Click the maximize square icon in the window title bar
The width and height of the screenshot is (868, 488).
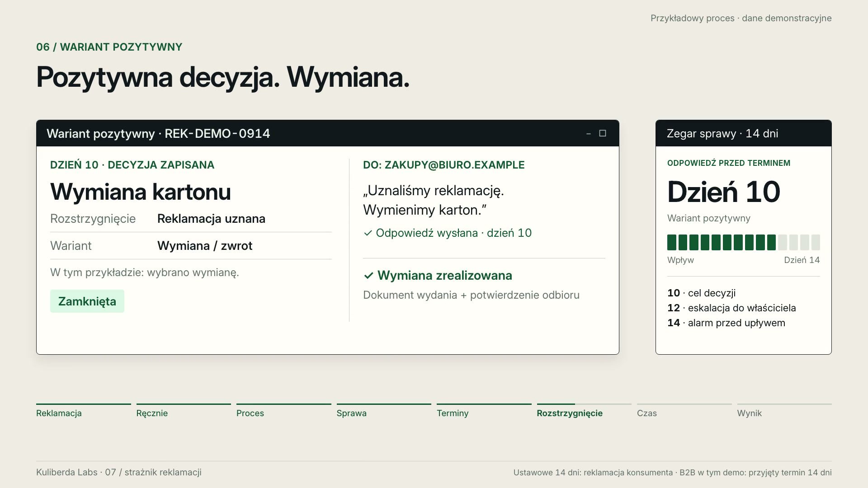(x=603, y=133)
